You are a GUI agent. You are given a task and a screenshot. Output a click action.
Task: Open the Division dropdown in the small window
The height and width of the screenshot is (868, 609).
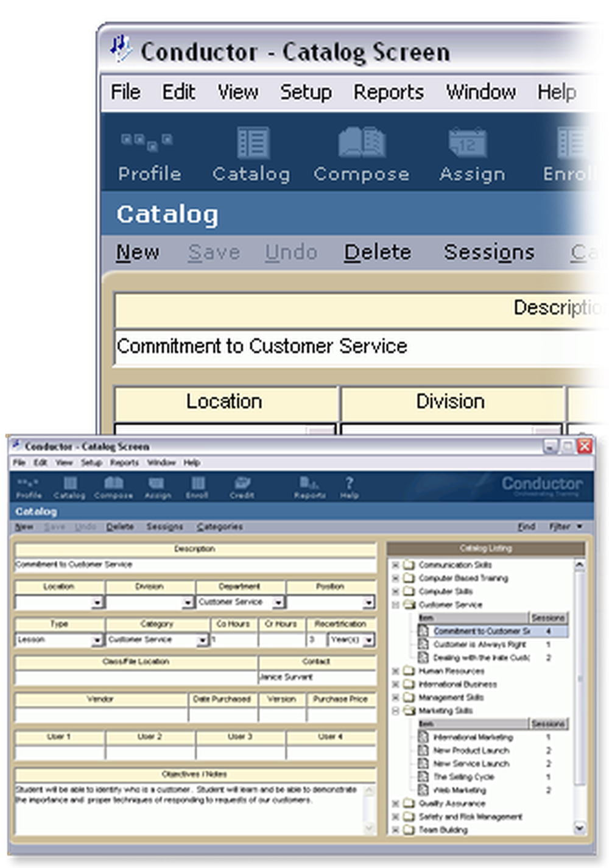click(188, 602)
